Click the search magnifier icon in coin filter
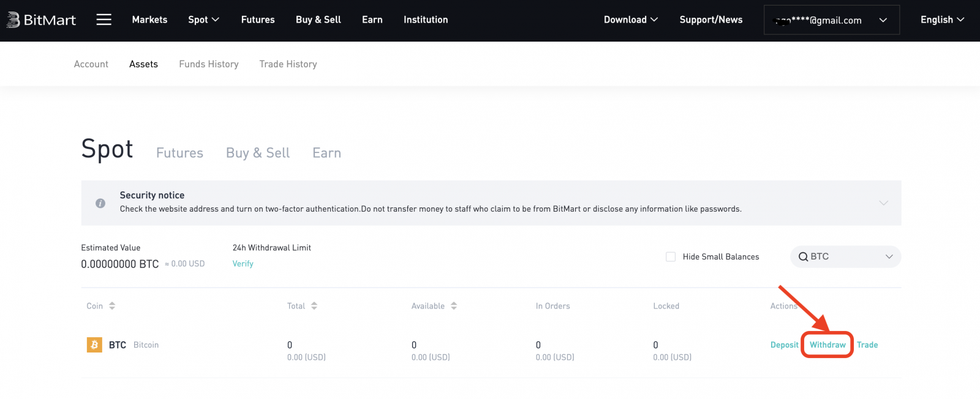This screenshot has height=399, width=980. point(803,257)
